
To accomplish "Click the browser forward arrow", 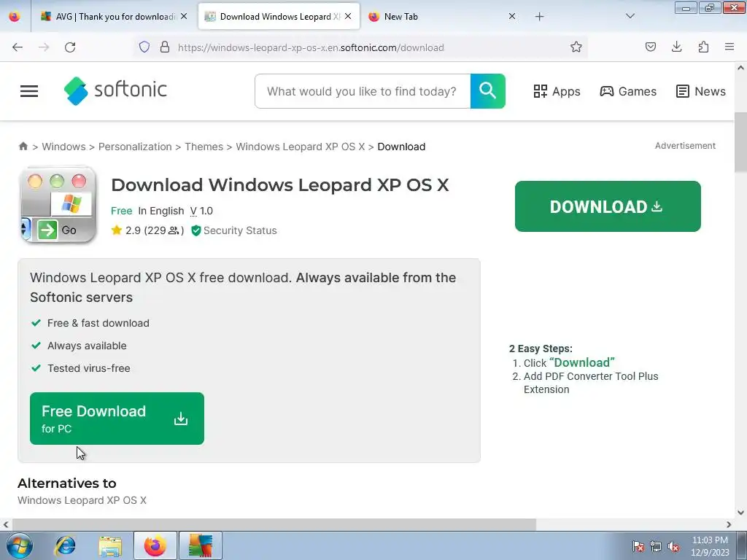I will (44, 47).
